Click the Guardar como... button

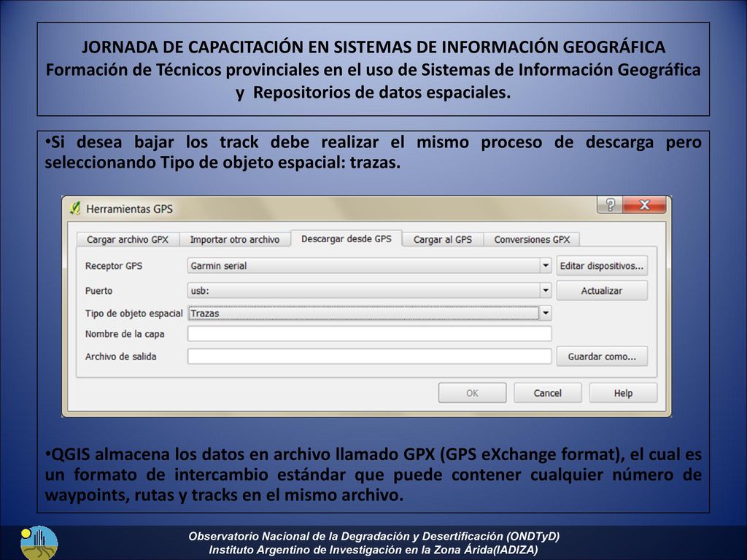[x=602, y=356]
